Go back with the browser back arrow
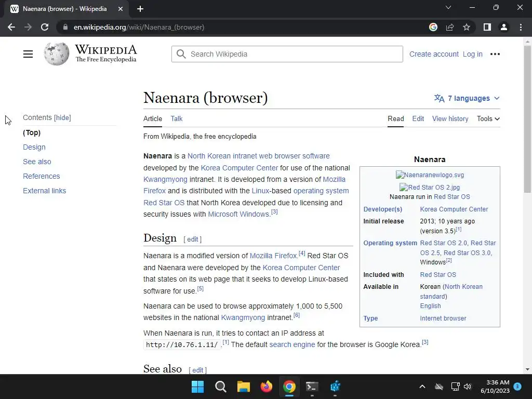 (x=11, y=27)
